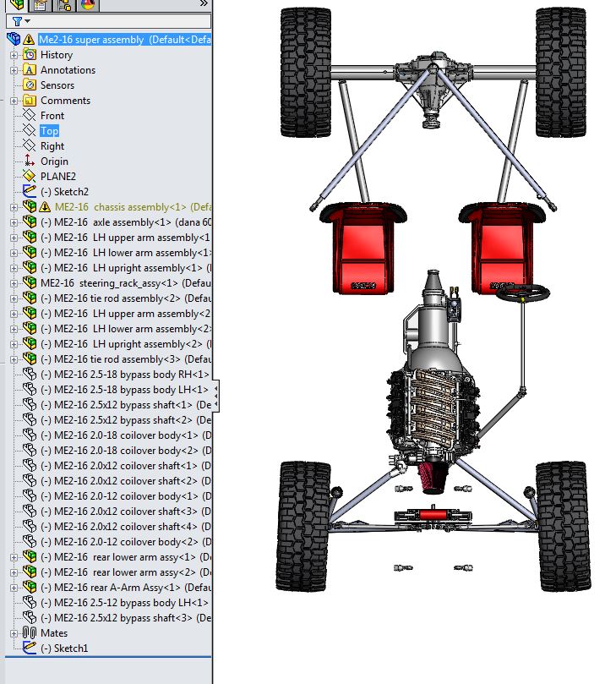Select PLANE2 in the feature tree
This screenshot has height=684, width=616.
tap(57, 177)
